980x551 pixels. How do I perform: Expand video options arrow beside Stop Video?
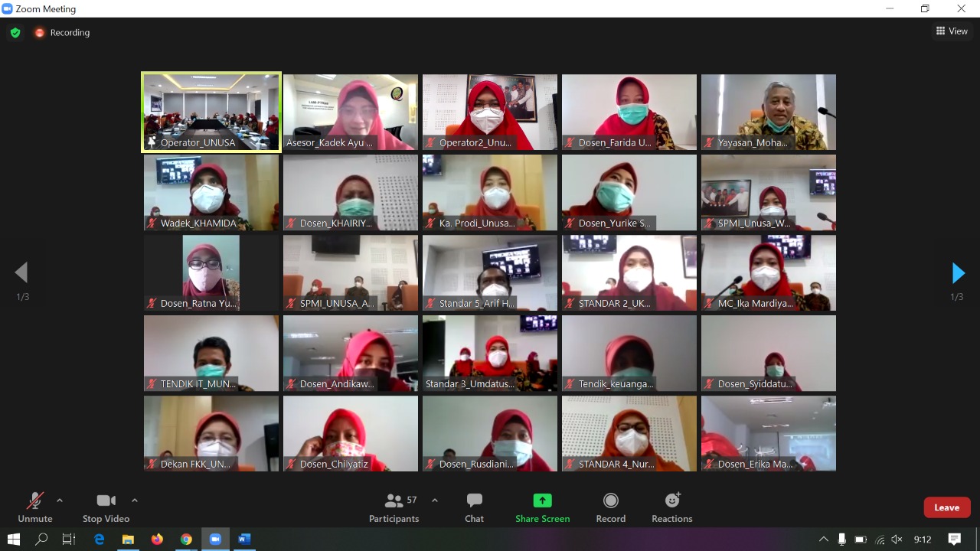coord(135,500)
